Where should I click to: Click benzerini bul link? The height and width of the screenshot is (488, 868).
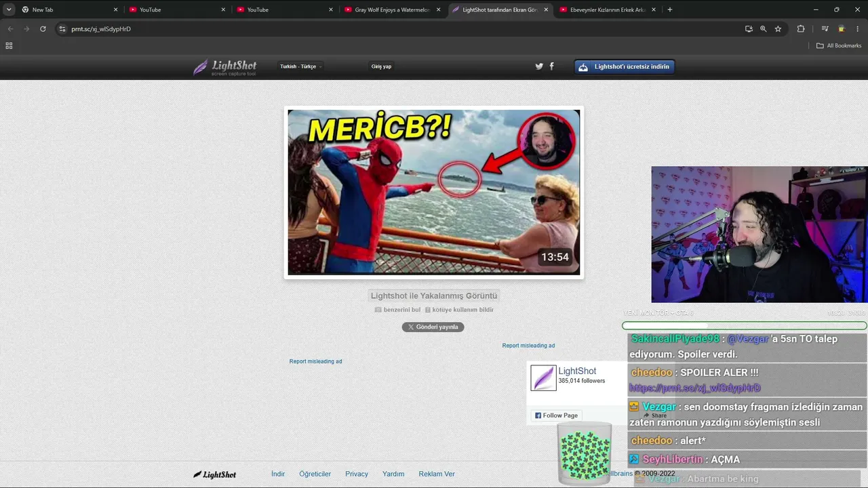coord(397,310)
